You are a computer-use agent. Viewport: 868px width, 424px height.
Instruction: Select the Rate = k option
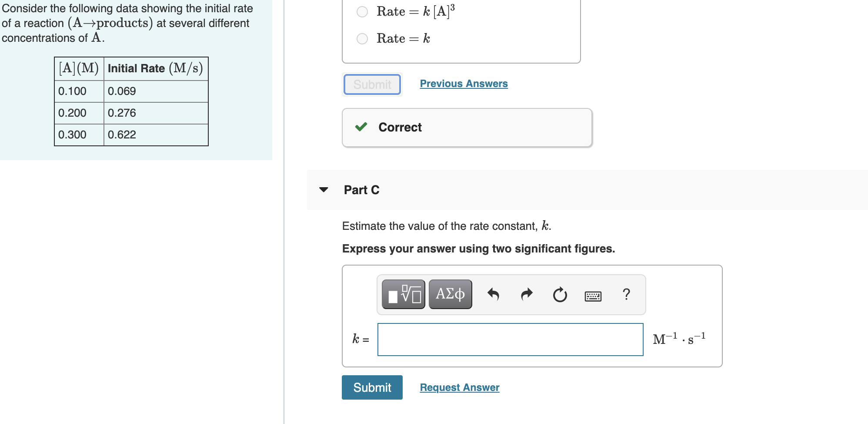362,39
